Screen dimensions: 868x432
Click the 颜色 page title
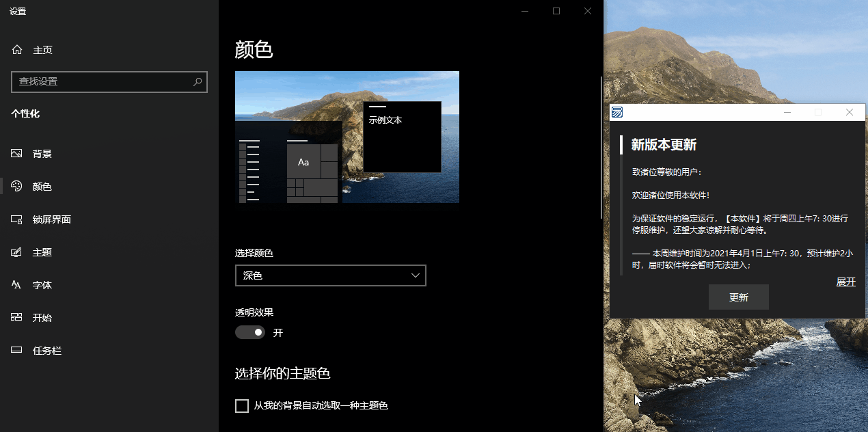(x=254, y=50)
